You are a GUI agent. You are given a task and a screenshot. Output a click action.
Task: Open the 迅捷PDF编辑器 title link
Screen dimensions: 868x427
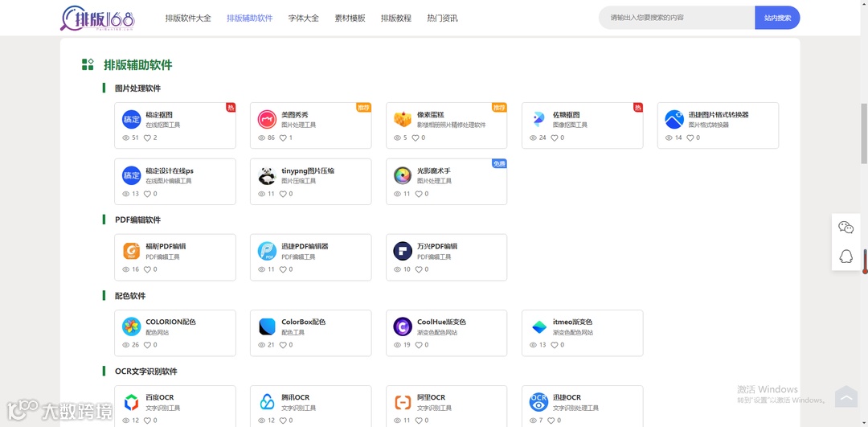(x=305, y=246)
